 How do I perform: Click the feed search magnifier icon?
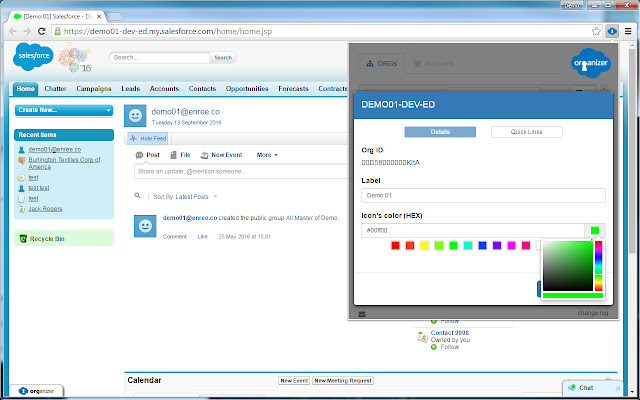[138, 196]
